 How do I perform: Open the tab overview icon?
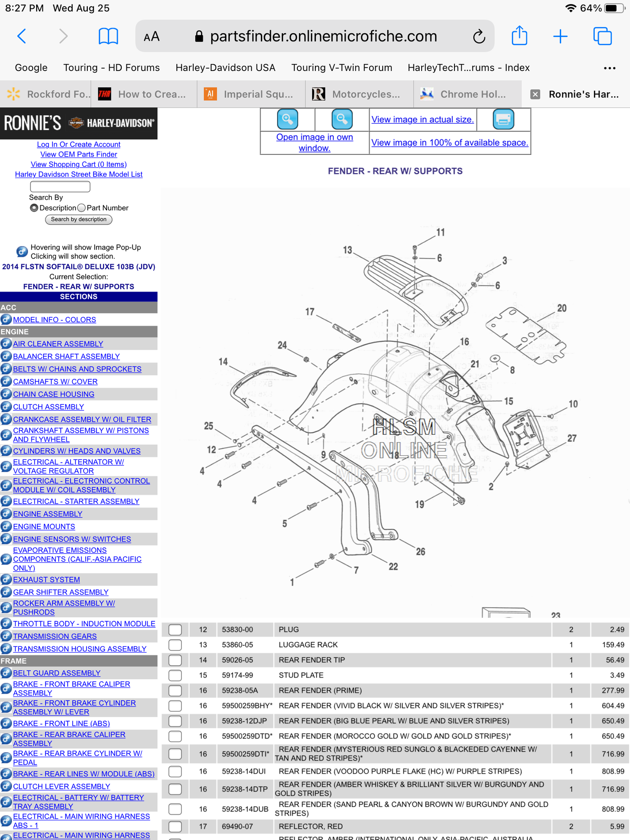602,36
